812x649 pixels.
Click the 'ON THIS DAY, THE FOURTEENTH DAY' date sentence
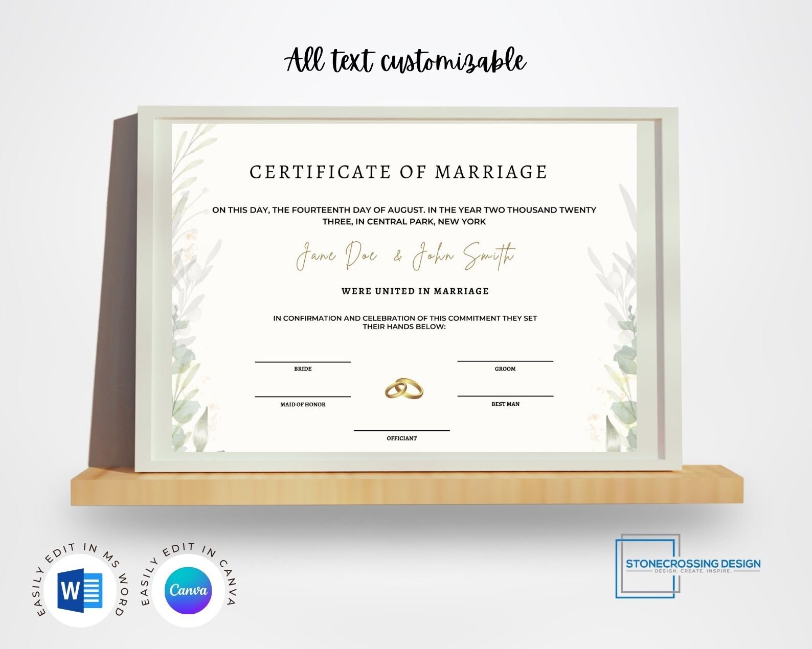404,216
